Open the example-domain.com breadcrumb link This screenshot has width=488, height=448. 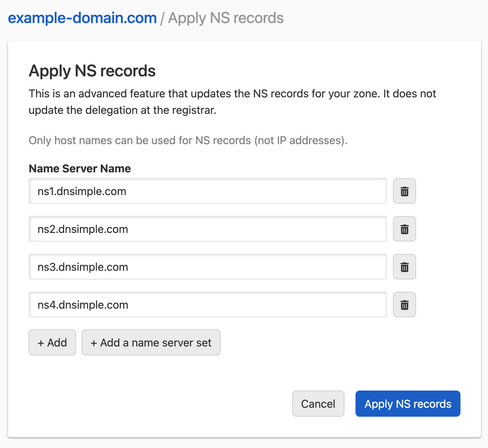pyautogui.click(x=82, y=18)
